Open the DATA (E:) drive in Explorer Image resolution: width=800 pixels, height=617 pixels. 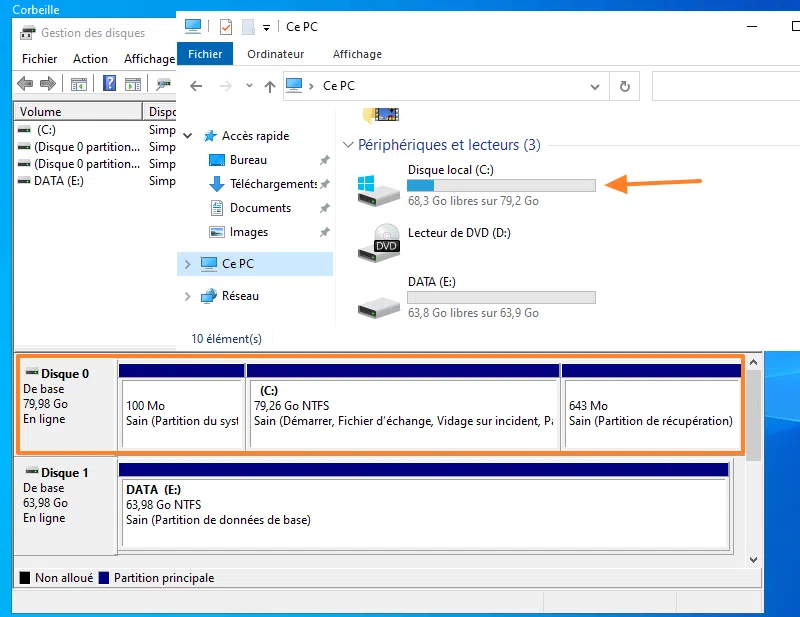pos(380,302)
